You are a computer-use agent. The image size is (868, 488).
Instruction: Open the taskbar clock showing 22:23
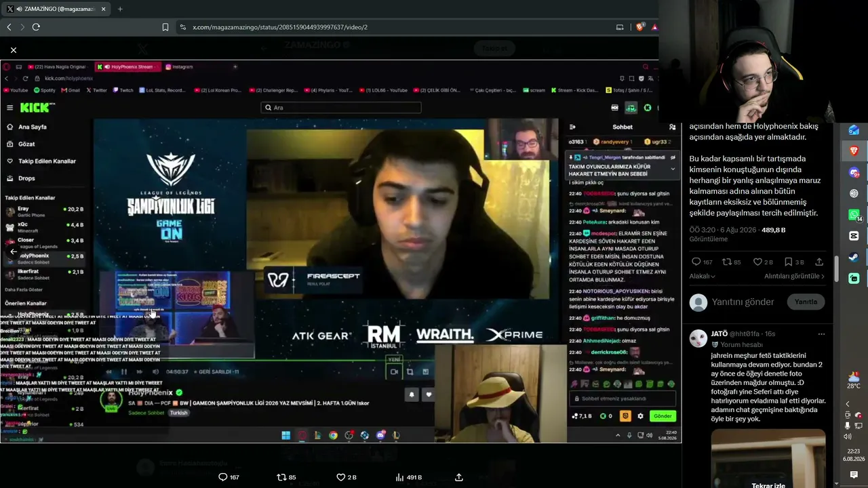click(854, 455)
